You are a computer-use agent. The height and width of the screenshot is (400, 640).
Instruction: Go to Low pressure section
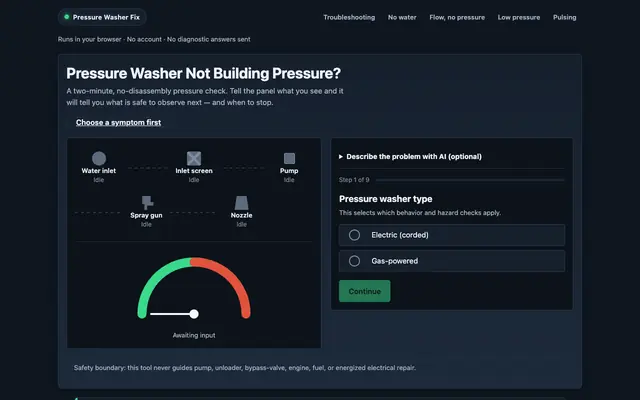pos(519,17)
